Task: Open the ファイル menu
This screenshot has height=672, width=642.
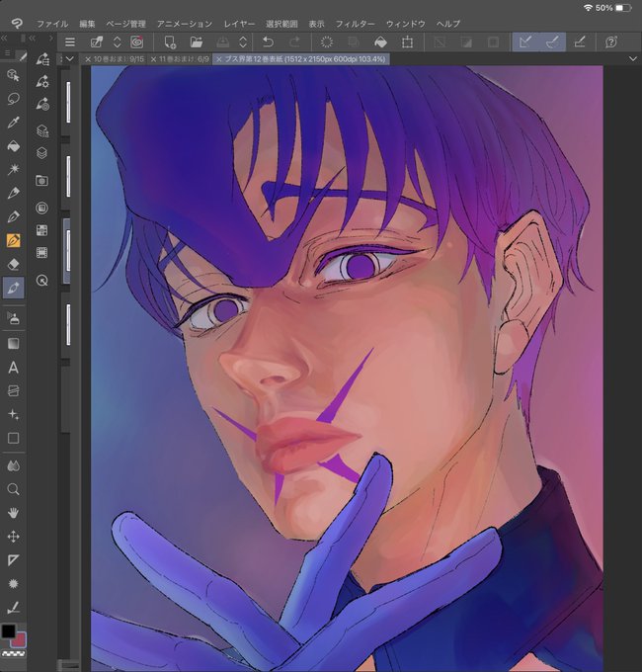Action: (52, 24)
